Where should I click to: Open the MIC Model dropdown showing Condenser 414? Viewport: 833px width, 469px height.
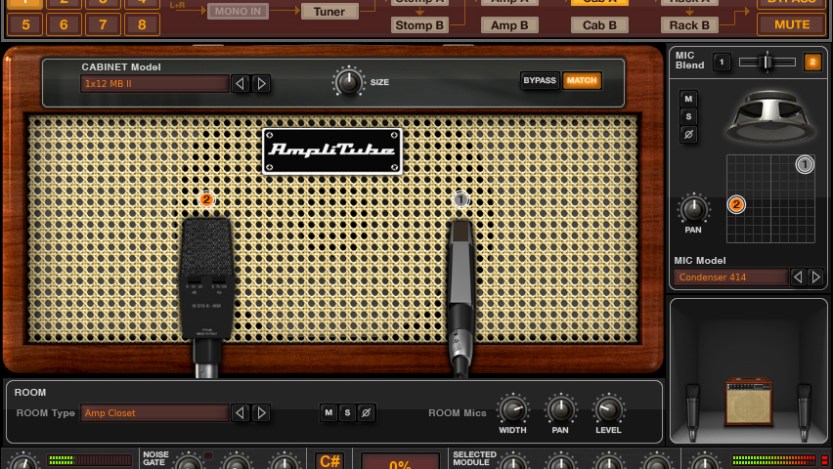point(731,277)
